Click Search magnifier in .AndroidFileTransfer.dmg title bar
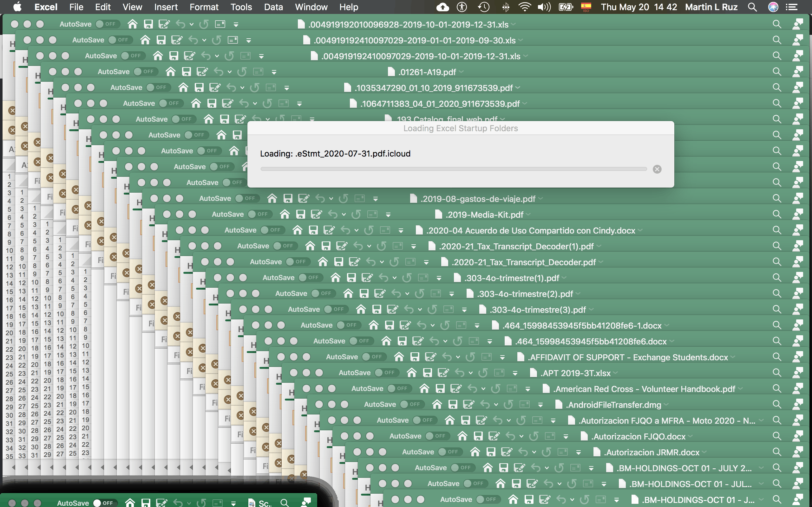The width and height of the screenshot is (812, 507). coord(776,404)
